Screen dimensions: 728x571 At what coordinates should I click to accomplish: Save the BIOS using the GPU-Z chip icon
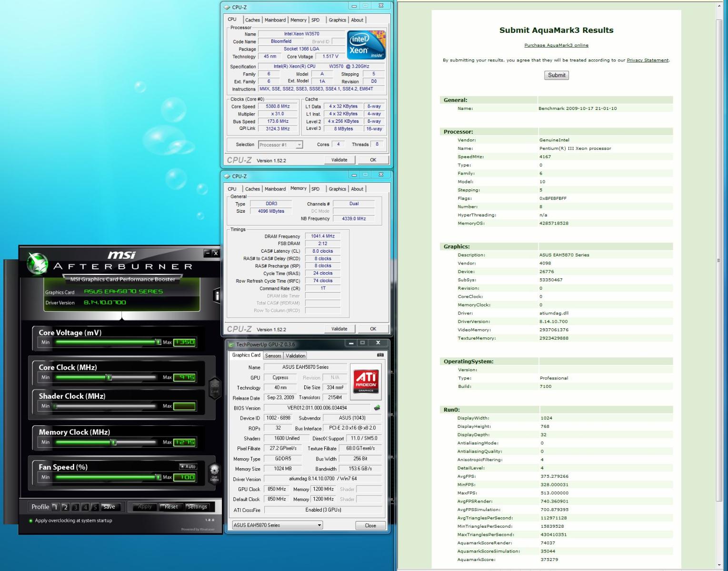click(377, 408)
